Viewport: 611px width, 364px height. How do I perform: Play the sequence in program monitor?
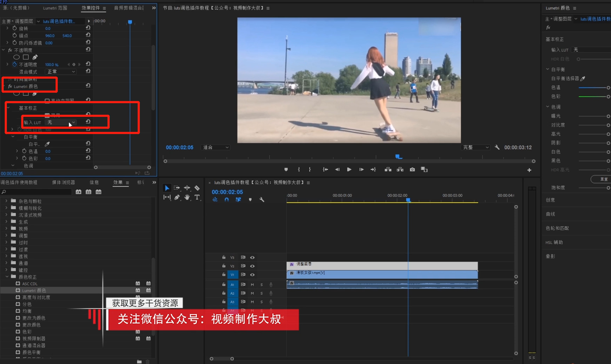tap(349, 170)
